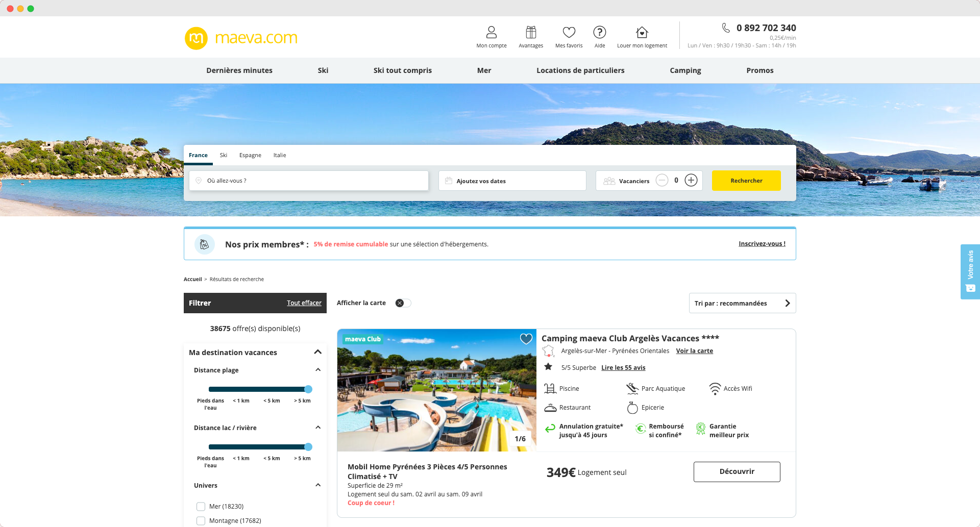Increase Vacanciers count with plus icon
The image size is (980, 527).
click(x=691, y=180)
